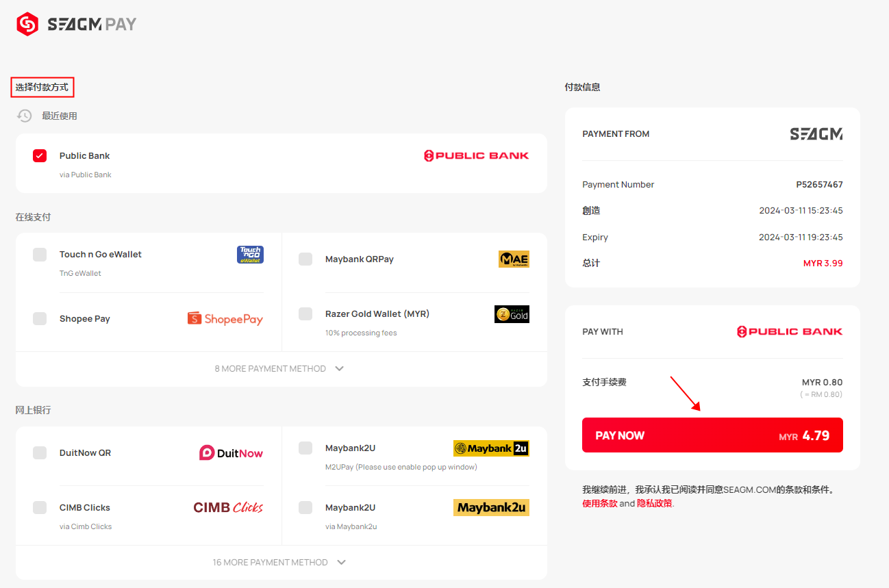Click the 选择付款方式 heading

[42, 87]
